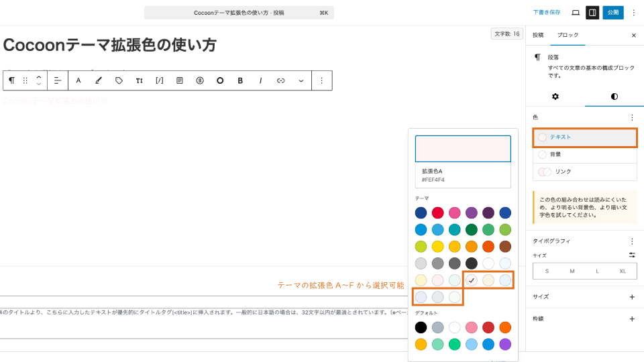Pick the purple default color swatch
Image resolution: width=644 pixels, height=362 pixels.
(505, 344)
